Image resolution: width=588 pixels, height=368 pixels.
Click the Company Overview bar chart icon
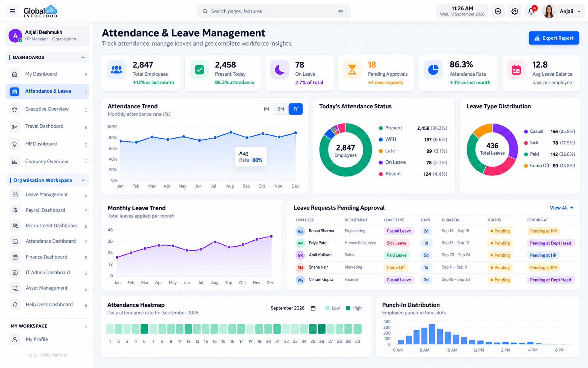pyautogui.click(x=14, y=162)
